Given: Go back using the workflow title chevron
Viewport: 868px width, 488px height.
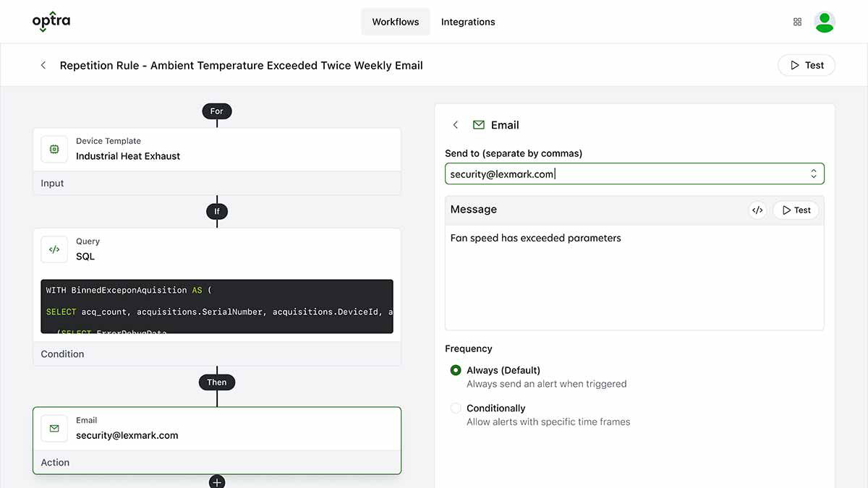Looking at the screenshot, I should pos(43,64).
